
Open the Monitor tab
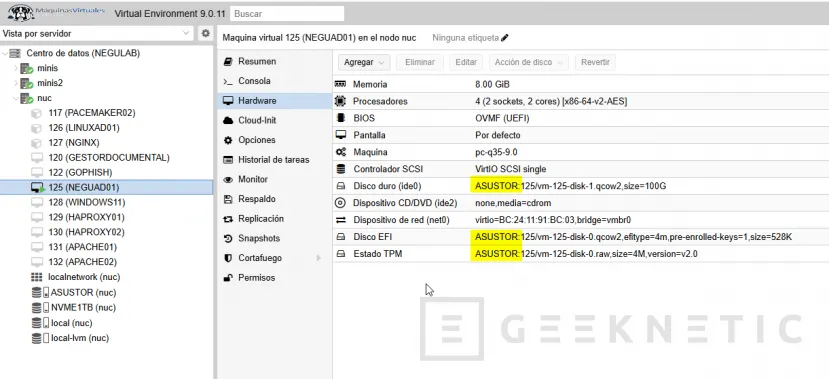274,179
